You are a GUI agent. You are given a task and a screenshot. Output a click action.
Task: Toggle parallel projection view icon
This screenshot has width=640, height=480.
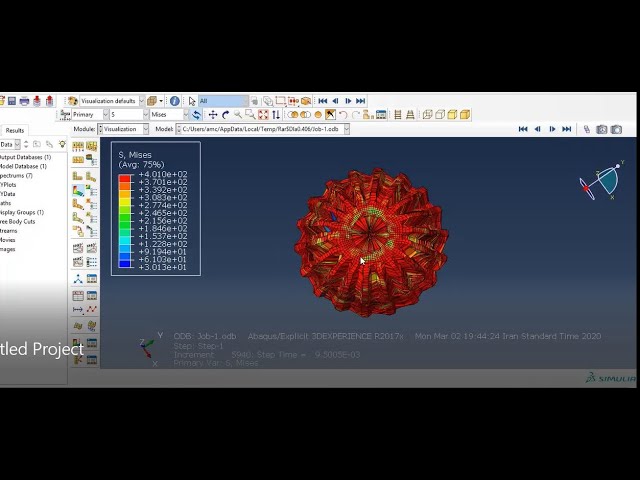tap(398, 115)
